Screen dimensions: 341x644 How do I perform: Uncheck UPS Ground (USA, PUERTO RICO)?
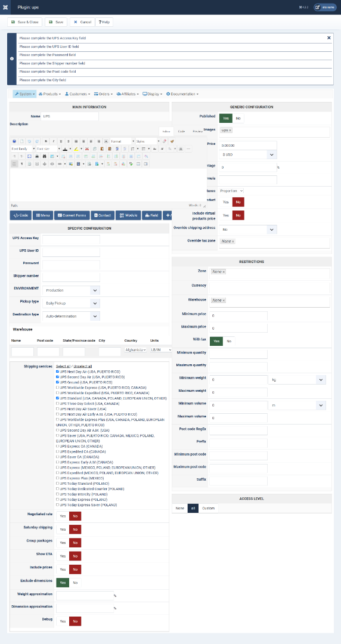coord(57,382)
